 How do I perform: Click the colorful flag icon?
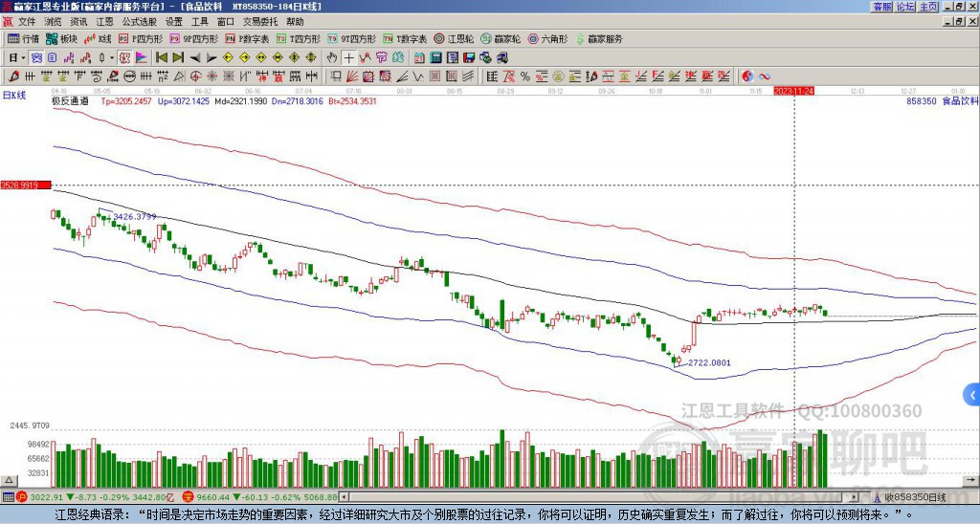142,58
